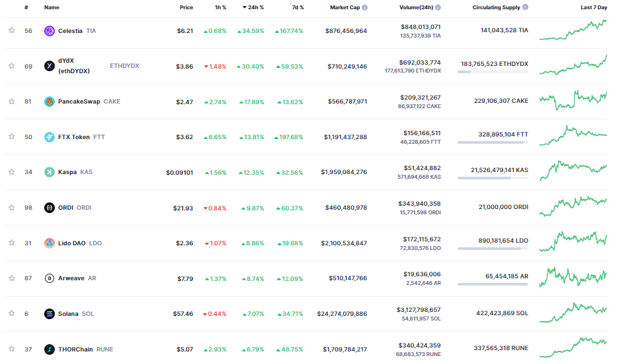Click the FTX Token coin logo

49,137
